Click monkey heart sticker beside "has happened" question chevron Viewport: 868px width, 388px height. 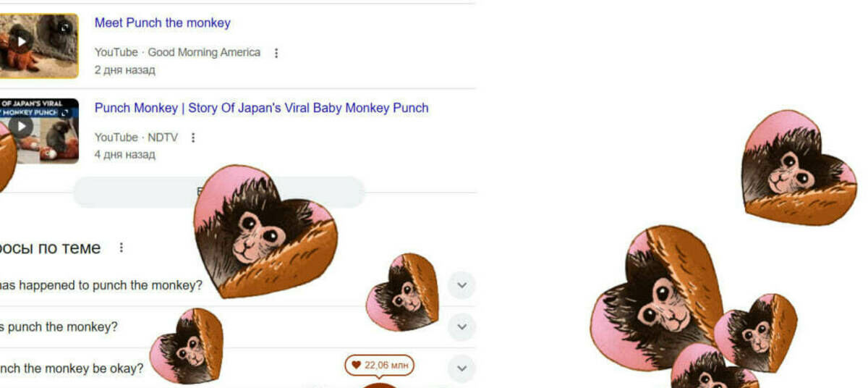(x=404, y=293)
